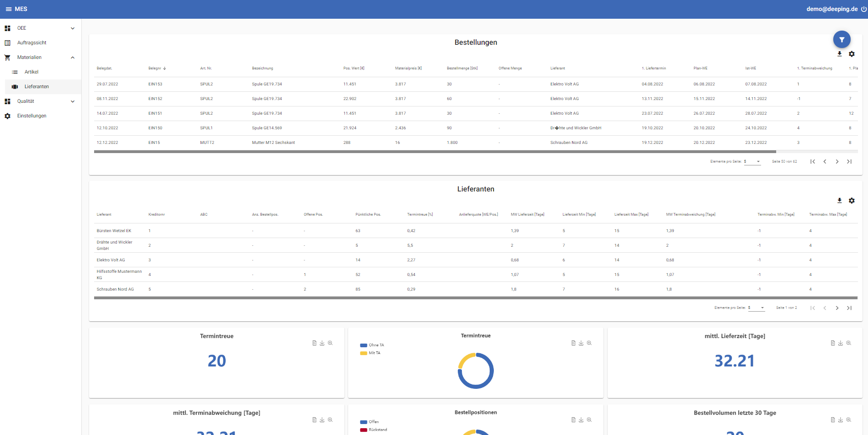Toggle the 'Mit TA' legend entry
Image resolution: width=868 pixels, height=435 pixels.
click(x=371, y=353)
